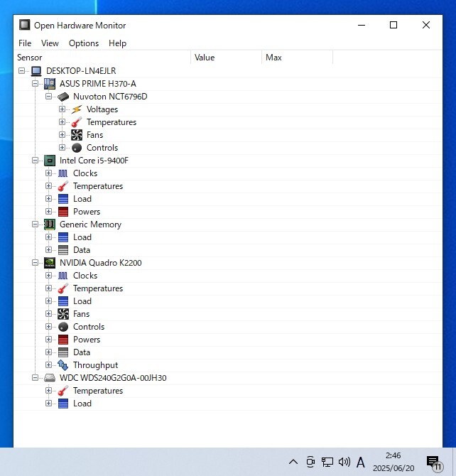Click the blue Load icon under Generic Memory
Image resolution: width=456 pixels, height=476 pixels.
[63, 237]
